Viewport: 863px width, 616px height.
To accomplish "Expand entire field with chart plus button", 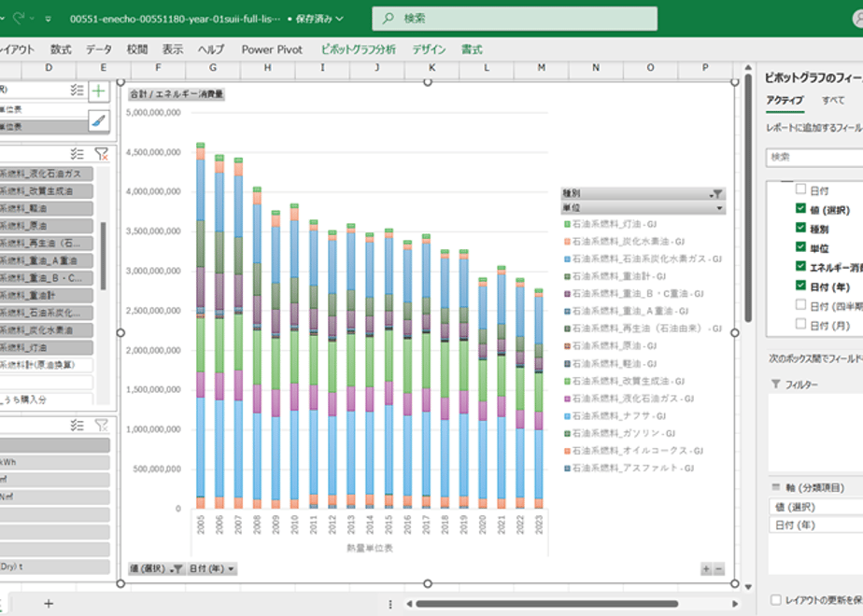I will [x=706, y=569].
